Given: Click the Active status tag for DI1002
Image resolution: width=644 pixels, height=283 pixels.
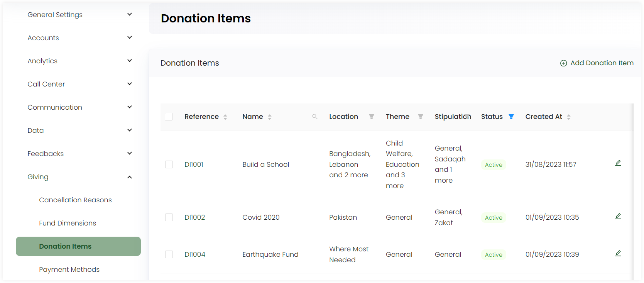Looking at the screenshot, I should [x=494, y=218].
